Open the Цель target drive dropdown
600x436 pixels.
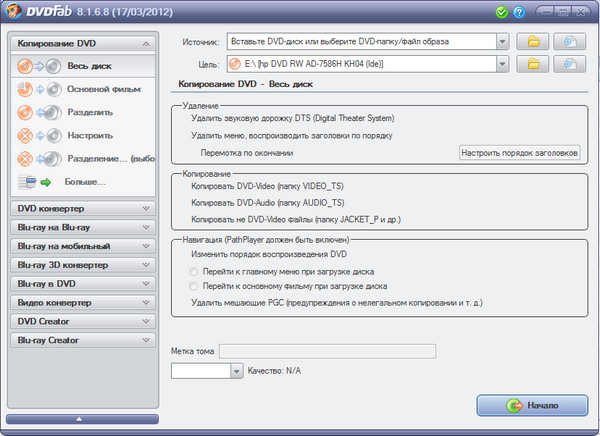[x=503, y=64]
